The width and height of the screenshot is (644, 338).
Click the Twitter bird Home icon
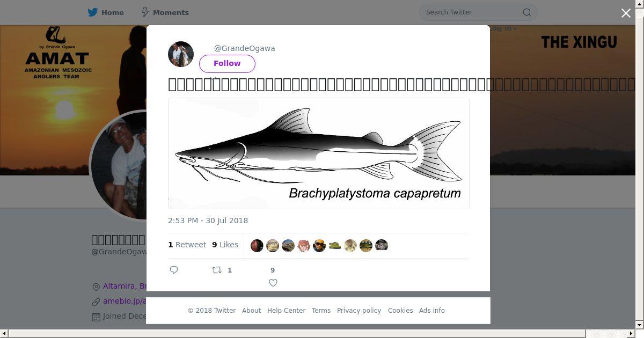pos(93,12)
